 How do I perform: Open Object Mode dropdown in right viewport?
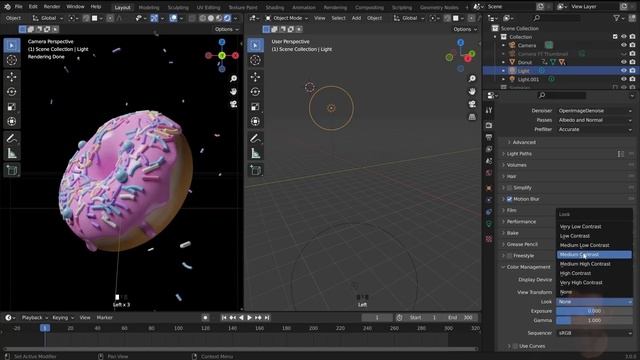[287, 18]
